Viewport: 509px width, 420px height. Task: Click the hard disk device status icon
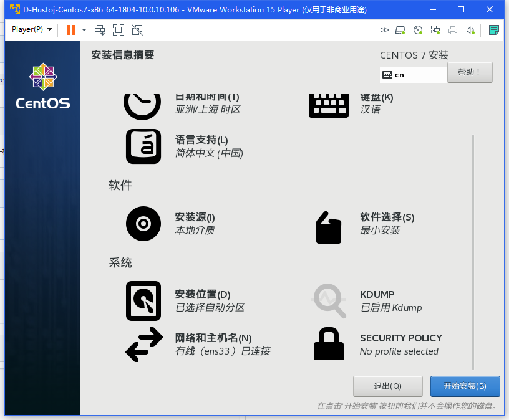point(400,29)
